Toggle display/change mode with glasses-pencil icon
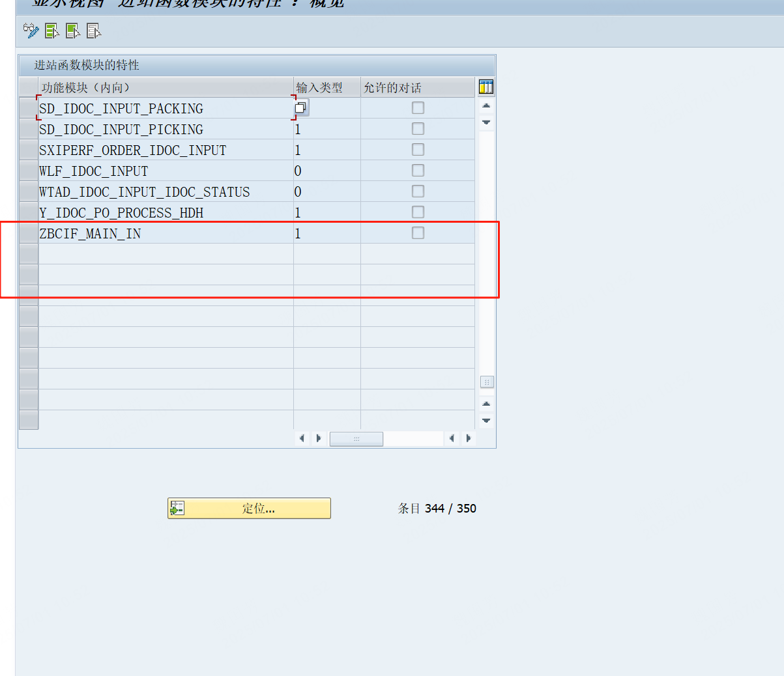The height and width of the screenshot is (676, 784). [31, 31]
